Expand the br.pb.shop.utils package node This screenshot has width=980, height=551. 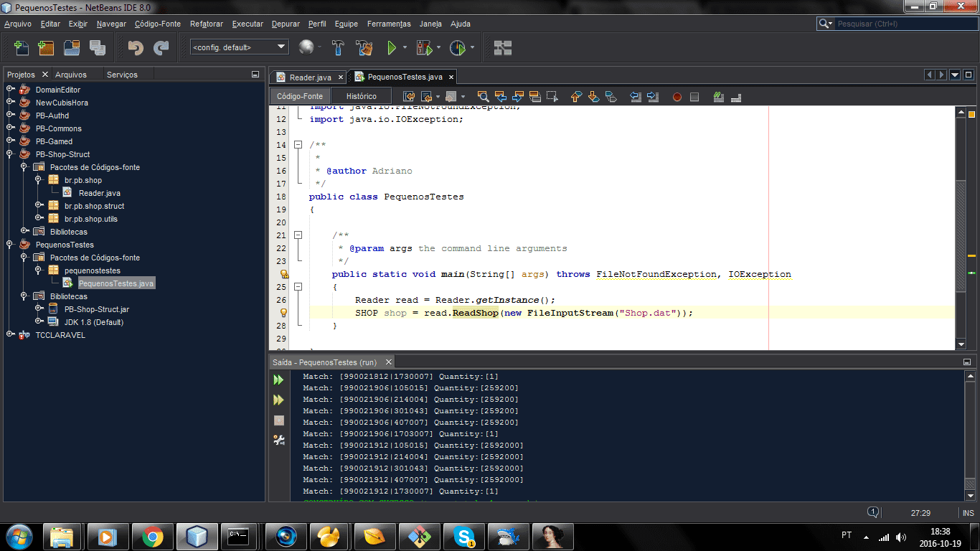[39, 218]
